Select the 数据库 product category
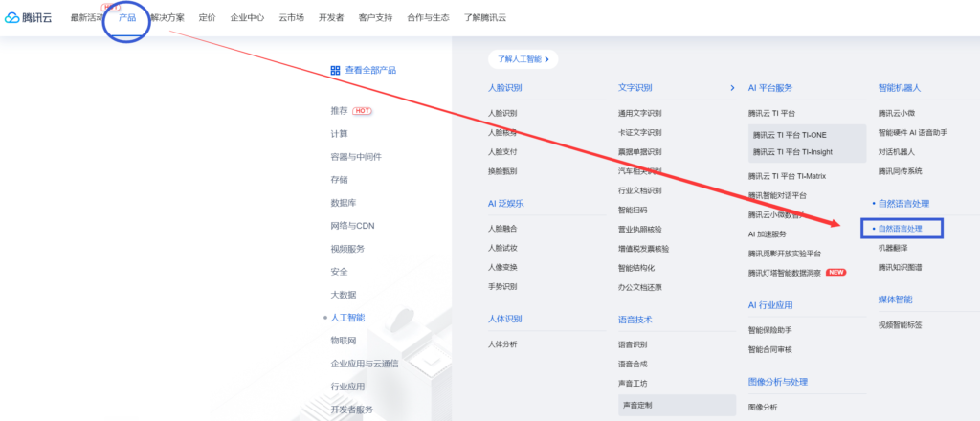 [x=344, y=203]
